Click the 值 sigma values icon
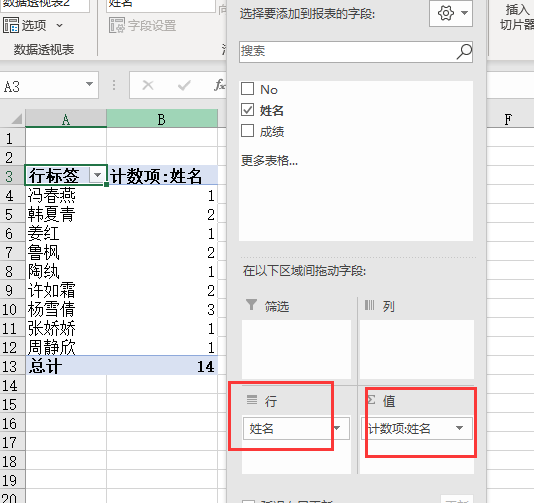This screenshot has height=503, width=534. pyautogui.click(x=371, y=399)
